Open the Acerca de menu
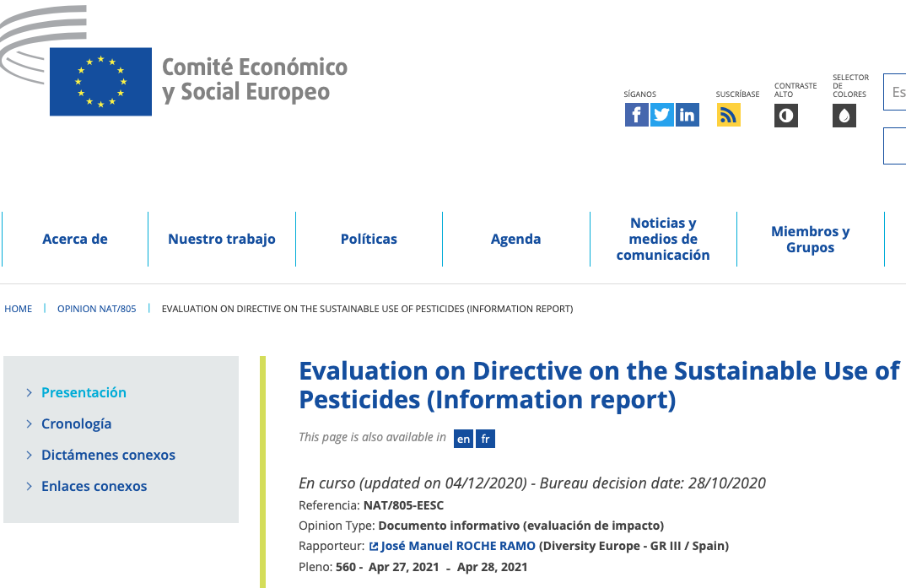Viewport: 906px width, 588px height. (75, 239)
